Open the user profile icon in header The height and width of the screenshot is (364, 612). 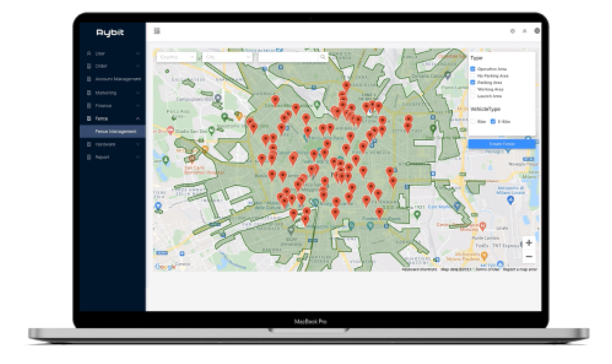(x=524, y=31)
